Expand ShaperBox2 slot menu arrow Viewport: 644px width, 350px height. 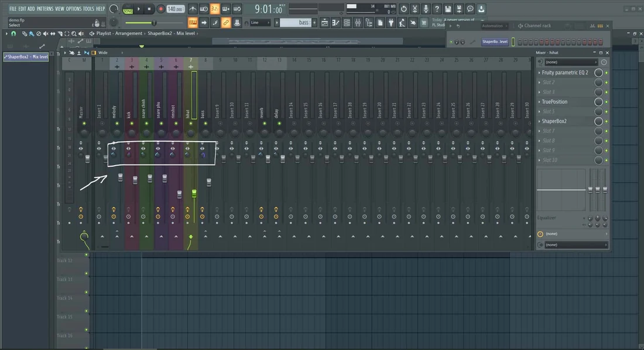[539, 121]
